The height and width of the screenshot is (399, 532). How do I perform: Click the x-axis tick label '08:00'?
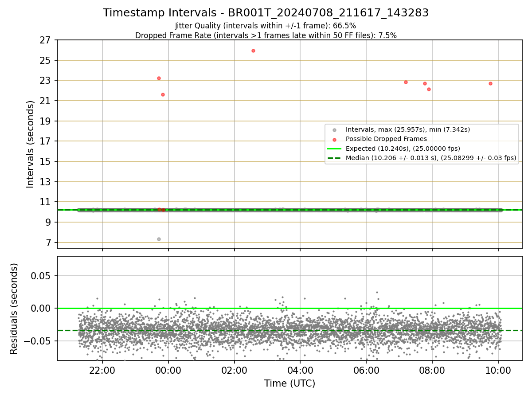click(432, 371)
